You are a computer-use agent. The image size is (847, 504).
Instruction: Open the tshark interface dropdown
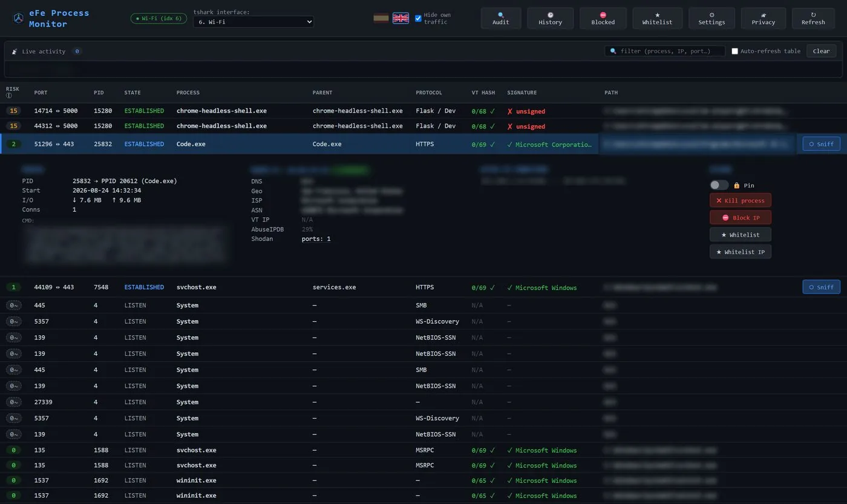click(253, 22)
